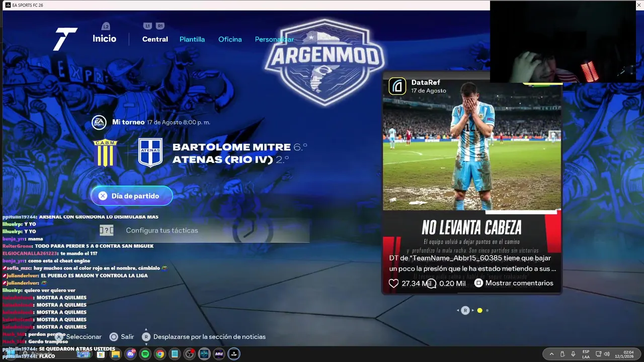
Task: Click the chat message 'como esta el cheat engine'
Action: (x=59, y=261)
